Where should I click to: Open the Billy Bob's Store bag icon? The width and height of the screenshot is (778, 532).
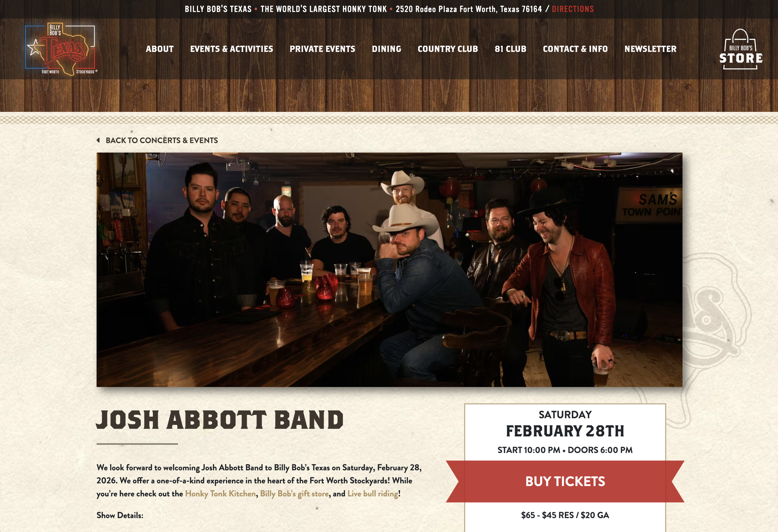(741, 49)
